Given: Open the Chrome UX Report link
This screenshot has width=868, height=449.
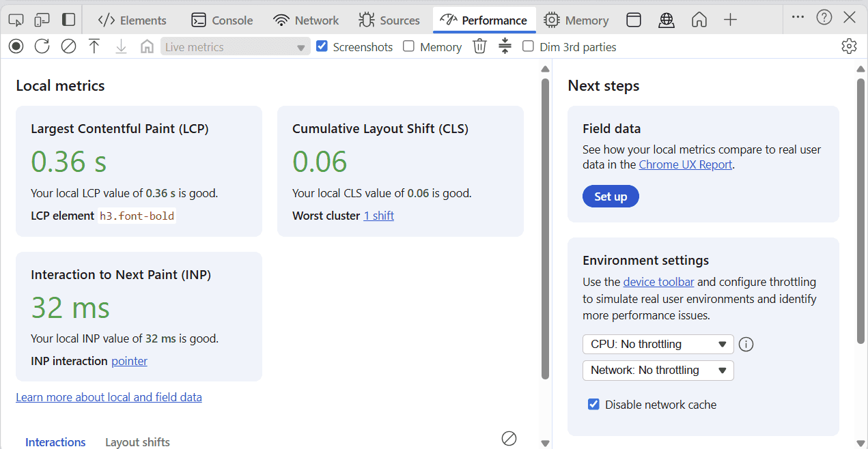Looking at the screenshot, I should (x=685, y=164).
